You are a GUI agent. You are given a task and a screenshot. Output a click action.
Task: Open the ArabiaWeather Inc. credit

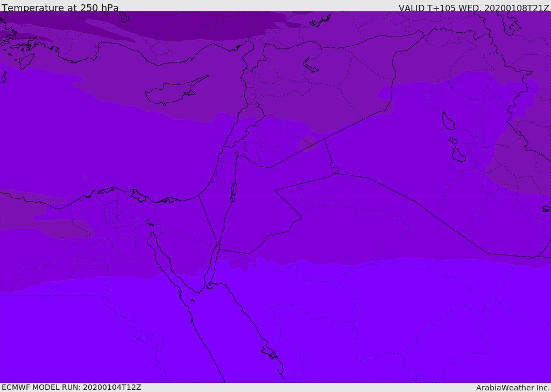[513, 388]
